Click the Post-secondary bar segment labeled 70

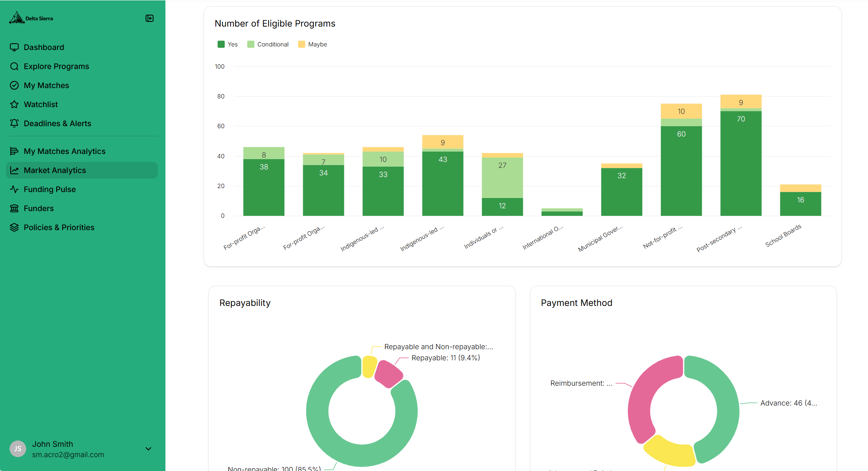741,163
